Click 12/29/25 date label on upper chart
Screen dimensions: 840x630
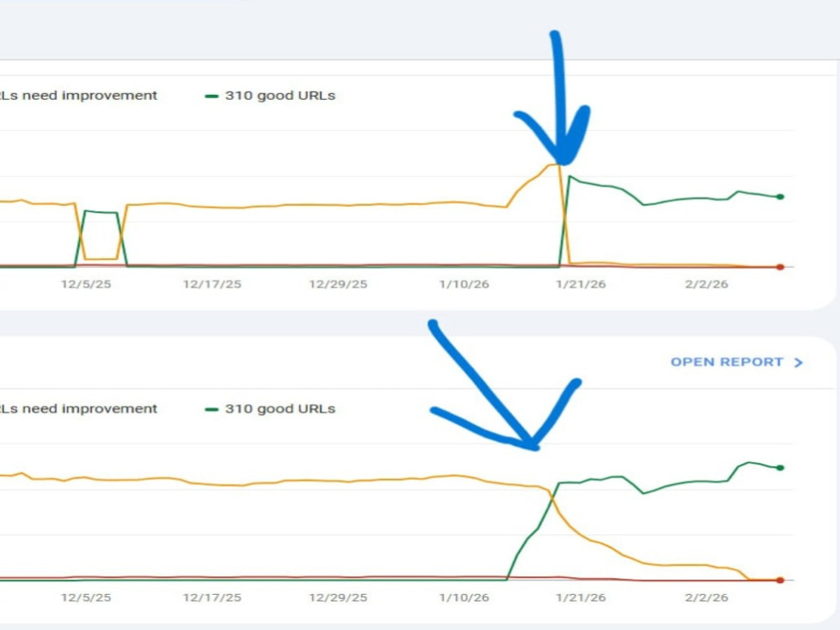click(338, 285)
